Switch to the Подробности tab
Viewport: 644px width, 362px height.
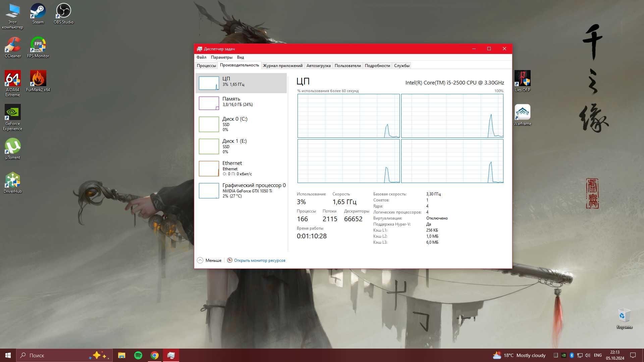pyautogui.click(x=377, y=66)
